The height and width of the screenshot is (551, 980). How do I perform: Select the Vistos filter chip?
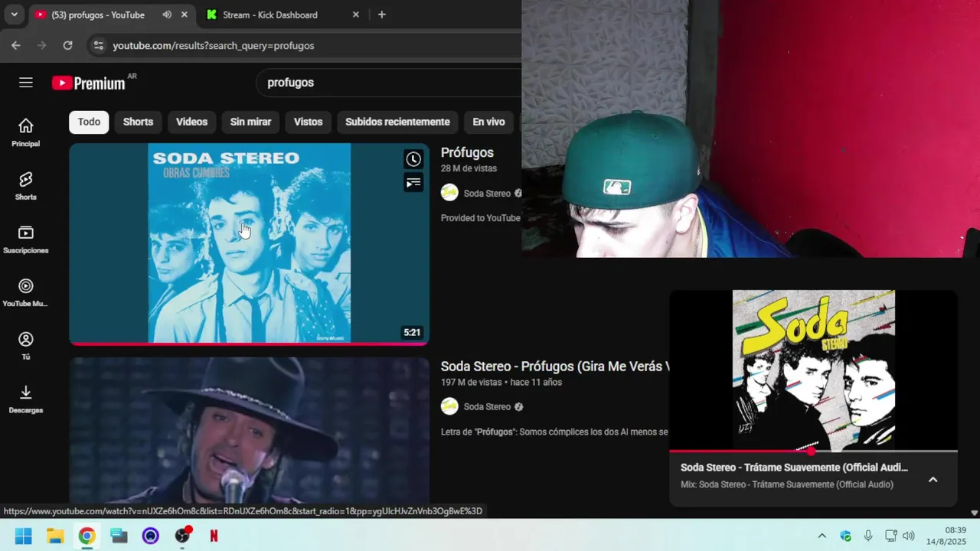coord(308,122)
